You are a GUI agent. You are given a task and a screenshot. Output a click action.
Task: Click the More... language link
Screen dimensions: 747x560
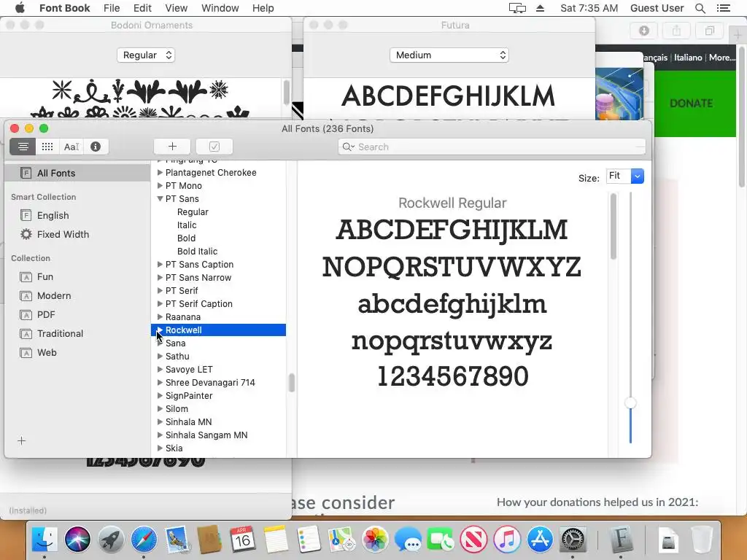click(721, 58)
